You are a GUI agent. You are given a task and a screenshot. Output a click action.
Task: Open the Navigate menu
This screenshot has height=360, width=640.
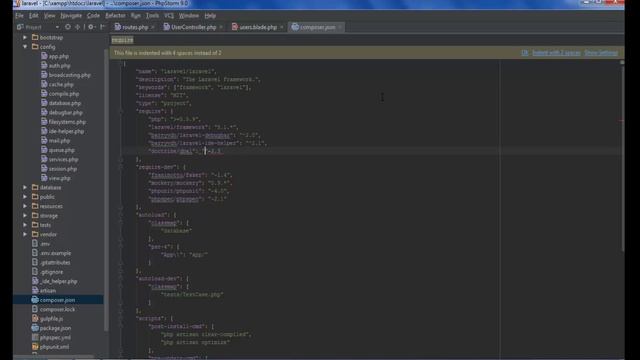[71, 16]
